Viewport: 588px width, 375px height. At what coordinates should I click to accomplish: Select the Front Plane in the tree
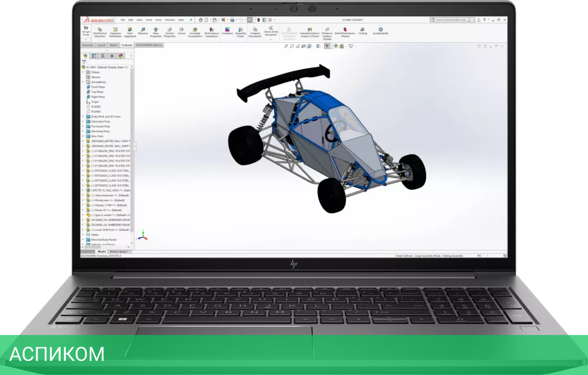(98, 87)
